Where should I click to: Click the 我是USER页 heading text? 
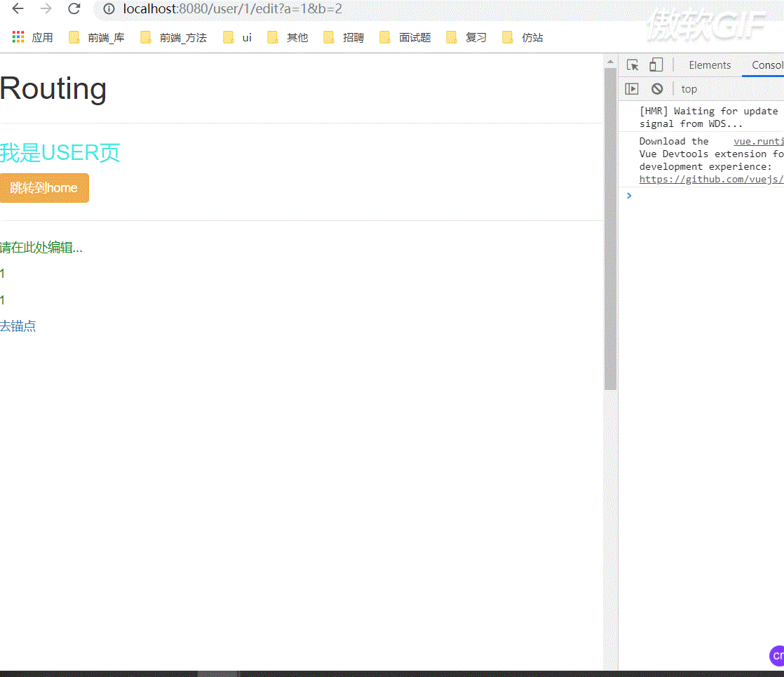(x=60, y=153)
